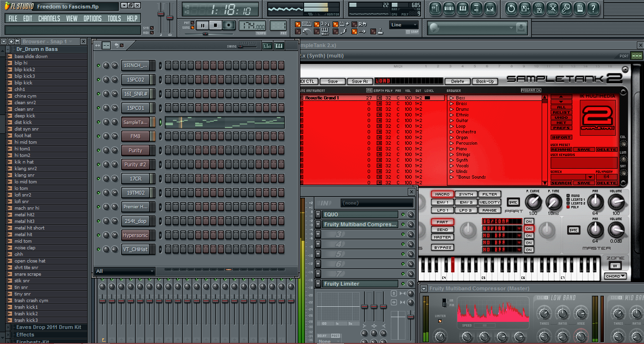Open the piano roll view icon
The image size is (644, 344).
click(462, 8)
